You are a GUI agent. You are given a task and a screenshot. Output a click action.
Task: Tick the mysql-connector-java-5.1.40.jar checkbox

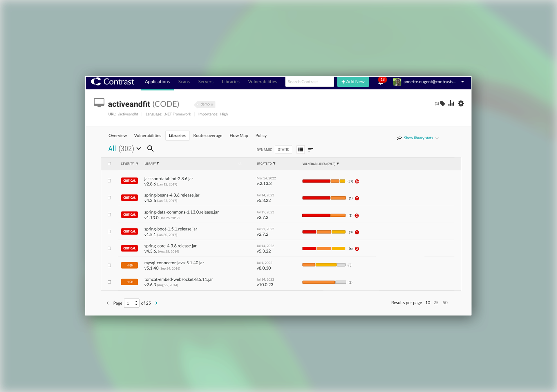click(109, 265)
